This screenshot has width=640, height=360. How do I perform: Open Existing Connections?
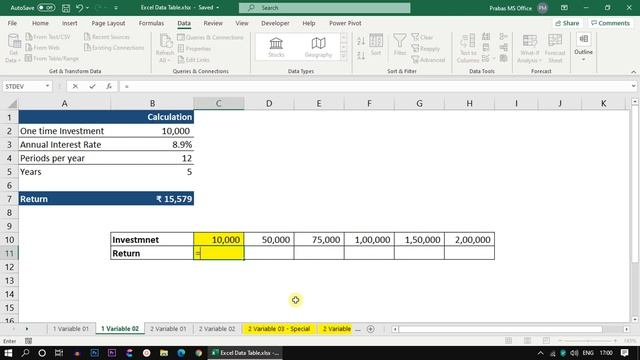[114, 48]
